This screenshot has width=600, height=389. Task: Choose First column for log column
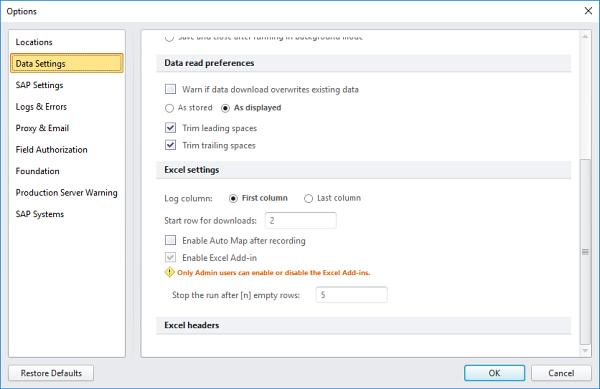click(233, 199)
